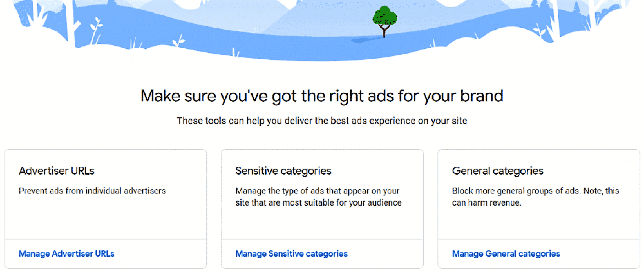Open the Manage Advertiser URLs link

click(66, 254)
